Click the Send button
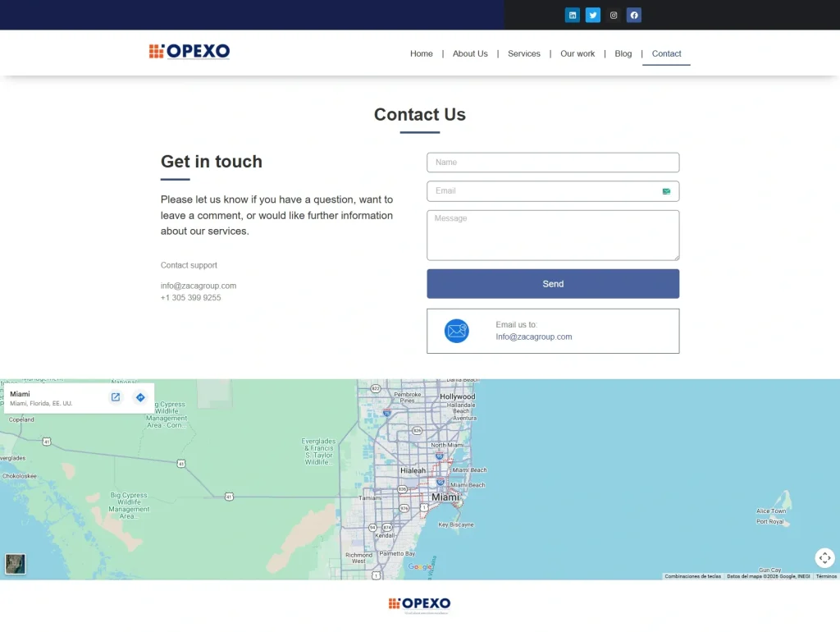This screenshot has height=632, width=840. [553, 283]
